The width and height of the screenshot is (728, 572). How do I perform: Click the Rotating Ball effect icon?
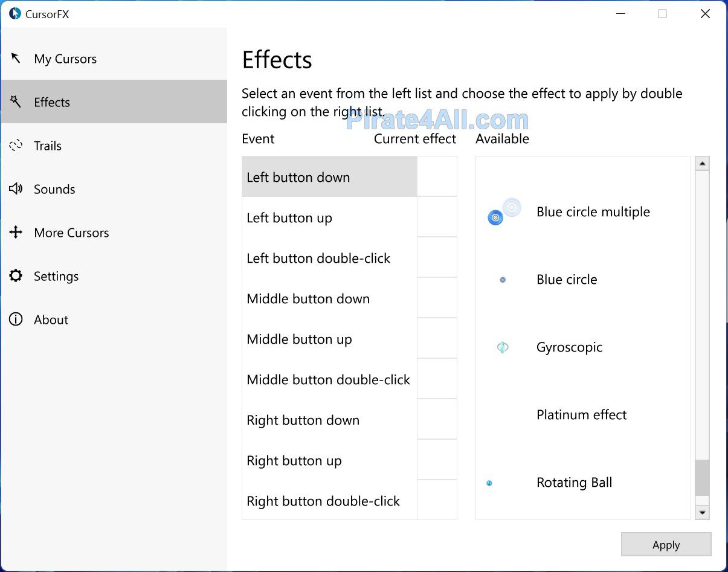(489, 483)
